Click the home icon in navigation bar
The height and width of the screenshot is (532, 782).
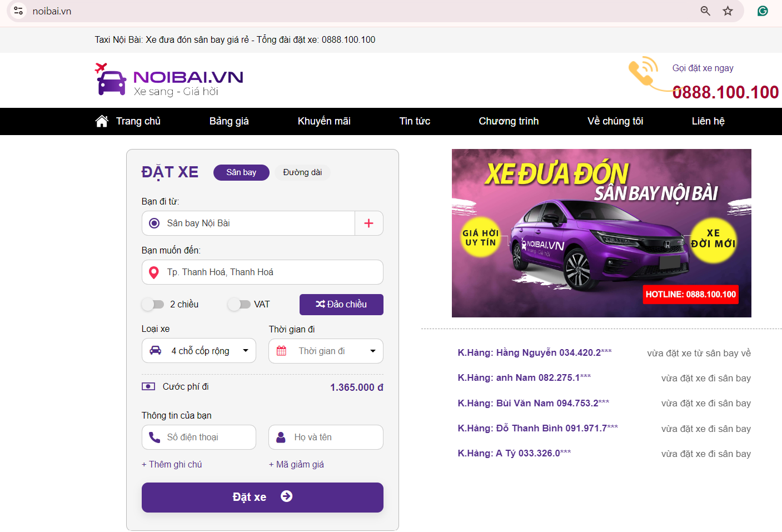[102, 121]
